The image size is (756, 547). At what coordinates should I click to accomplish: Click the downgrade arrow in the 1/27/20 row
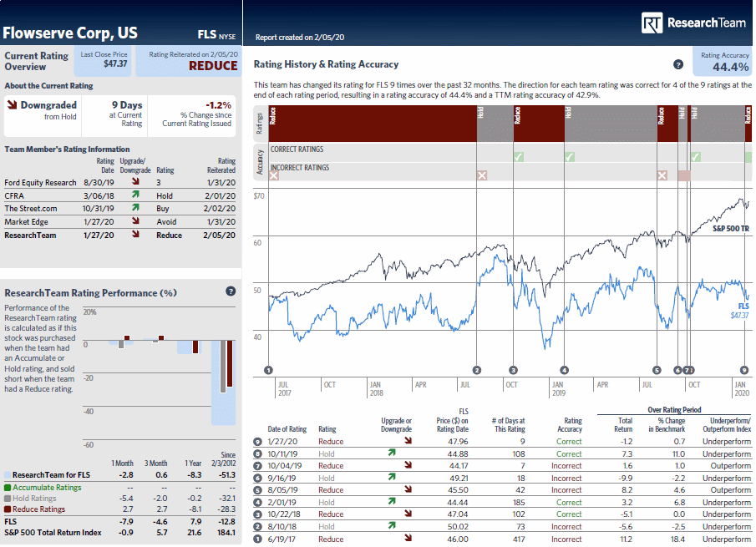click(408, 440)
